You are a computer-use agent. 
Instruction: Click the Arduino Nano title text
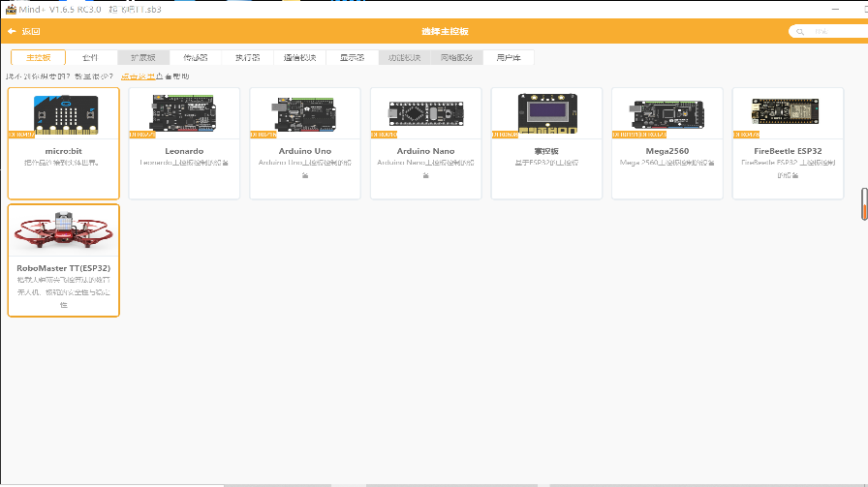425,151
